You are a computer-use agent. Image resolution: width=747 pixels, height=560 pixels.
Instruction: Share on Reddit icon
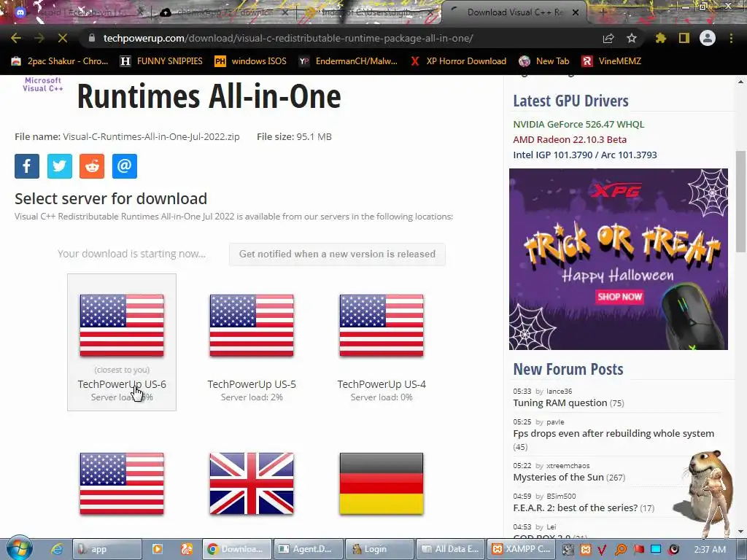[x=92, y=166]
